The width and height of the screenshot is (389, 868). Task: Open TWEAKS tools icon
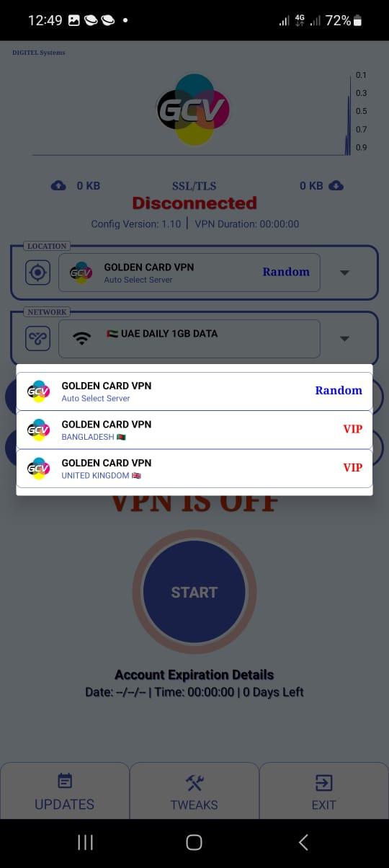[x=194, y=782]
